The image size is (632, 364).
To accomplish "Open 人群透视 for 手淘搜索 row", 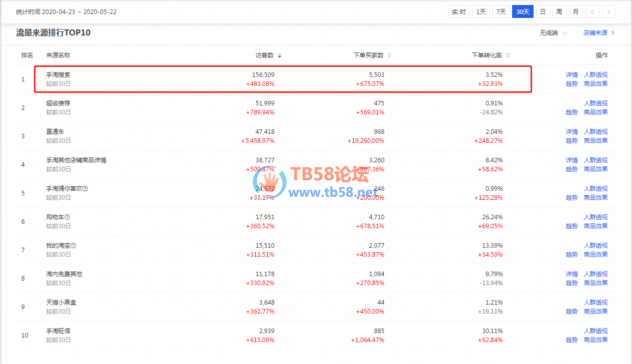I will click(596, 75).
